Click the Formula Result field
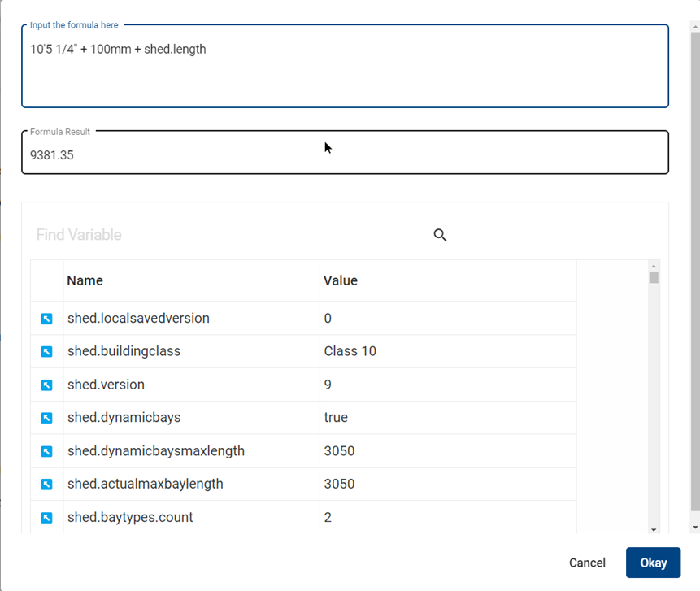Image resolution: width=700 pixels, height=591 pixels. (345, 152)
